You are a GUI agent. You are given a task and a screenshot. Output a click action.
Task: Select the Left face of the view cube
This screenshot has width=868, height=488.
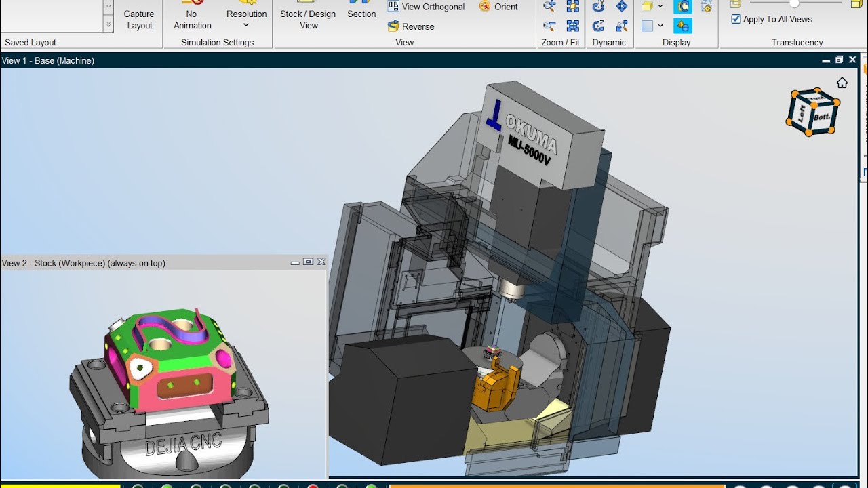802,113
